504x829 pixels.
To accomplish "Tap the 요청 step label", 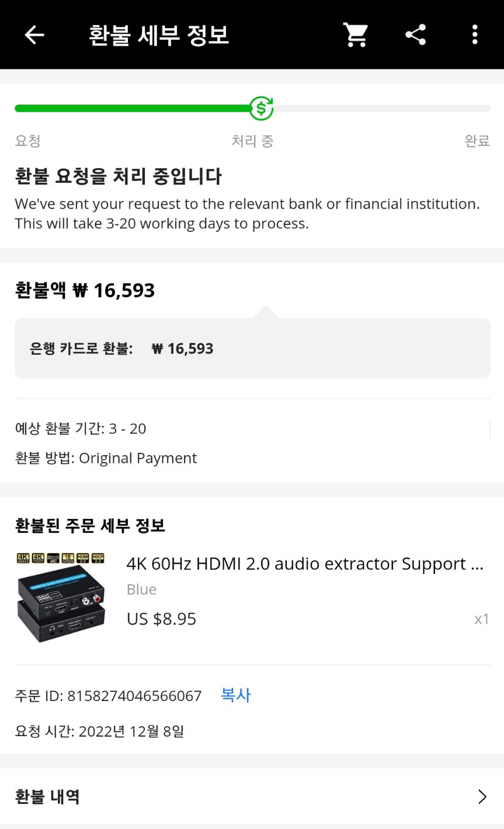I will [27, 141].
